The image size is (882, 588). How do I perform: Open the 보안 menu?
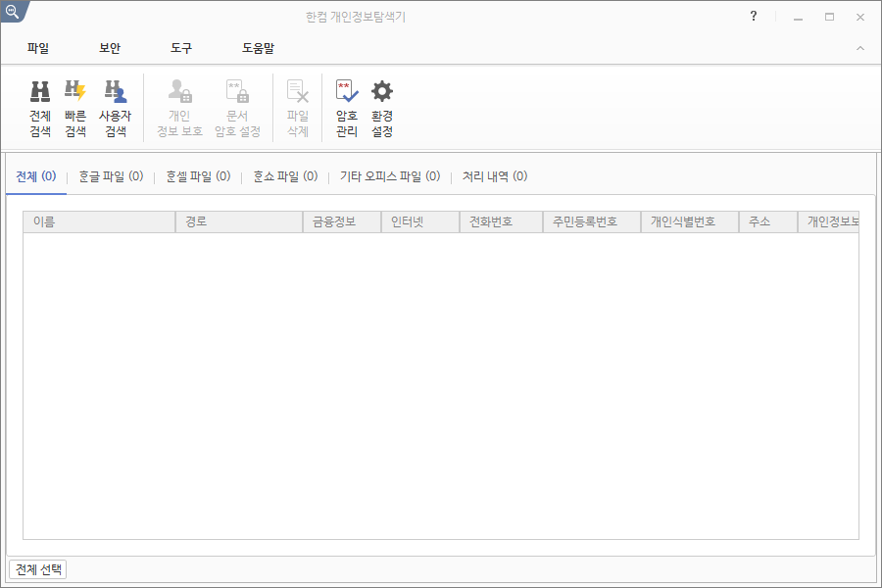[x=110, y=48]
